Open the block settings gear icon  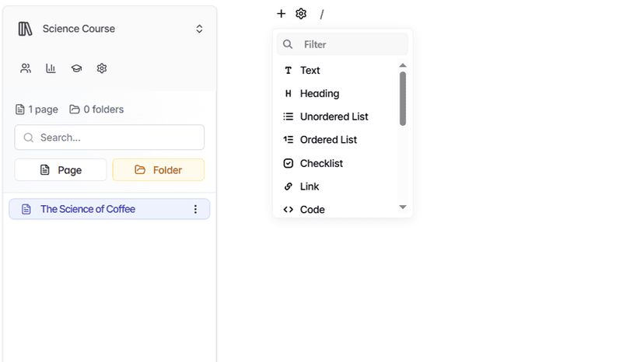point(301,14)
